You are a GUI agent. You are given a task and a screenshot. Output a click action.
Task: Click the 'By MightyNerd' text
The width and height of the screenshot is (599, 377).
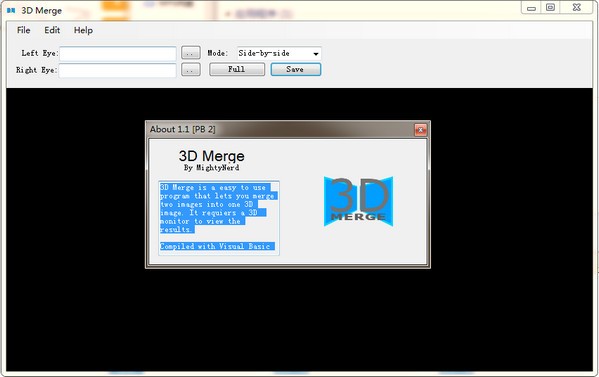211,168
